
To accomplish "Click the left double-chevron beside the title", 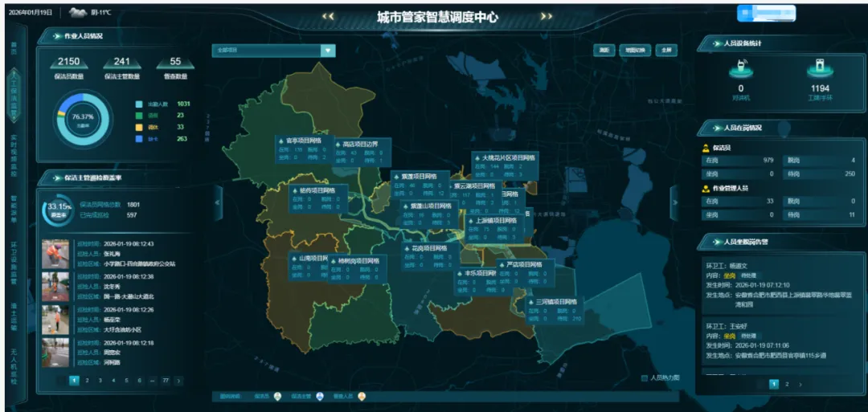I will point(328,16).
